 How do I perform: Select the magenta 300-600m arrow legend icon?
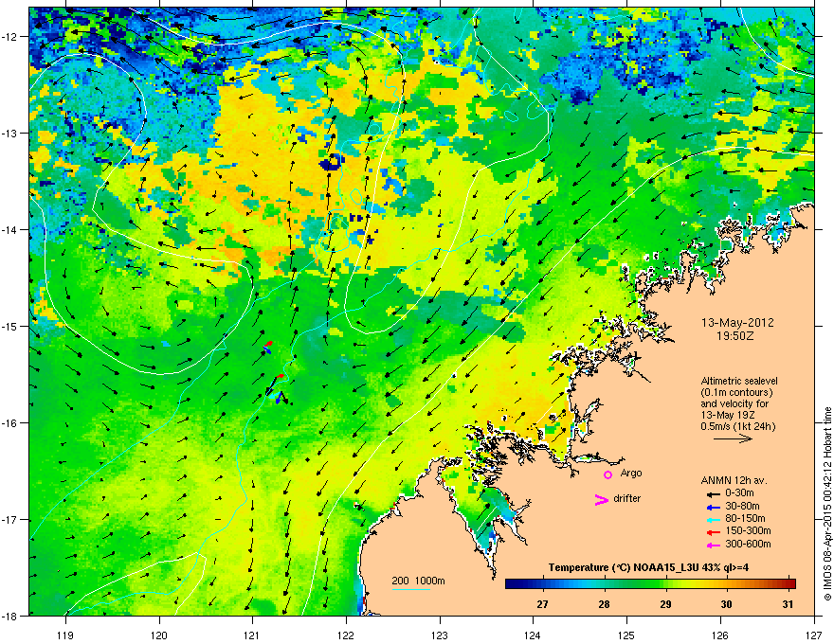pos(711,545)
